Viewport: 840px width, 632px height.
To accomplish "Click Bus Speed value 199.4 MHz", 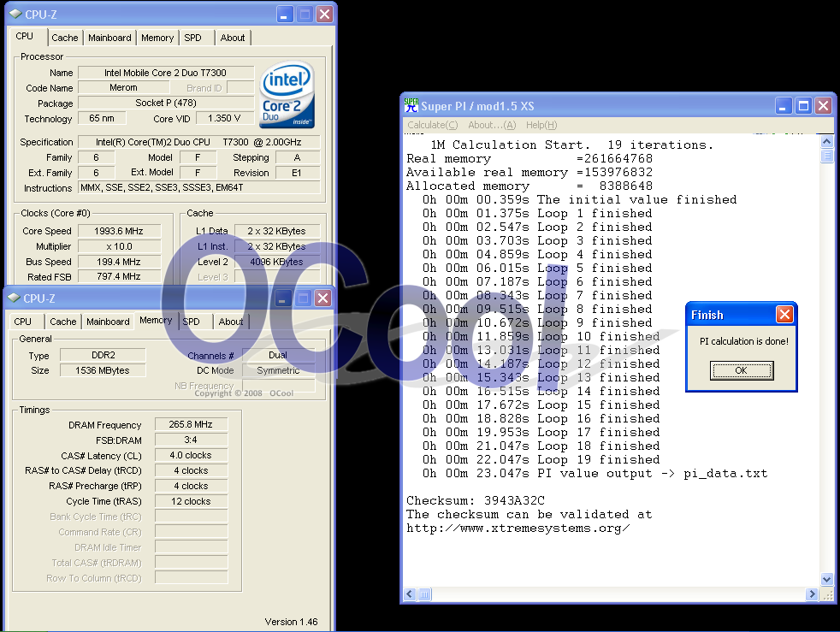I will (119, 262).
